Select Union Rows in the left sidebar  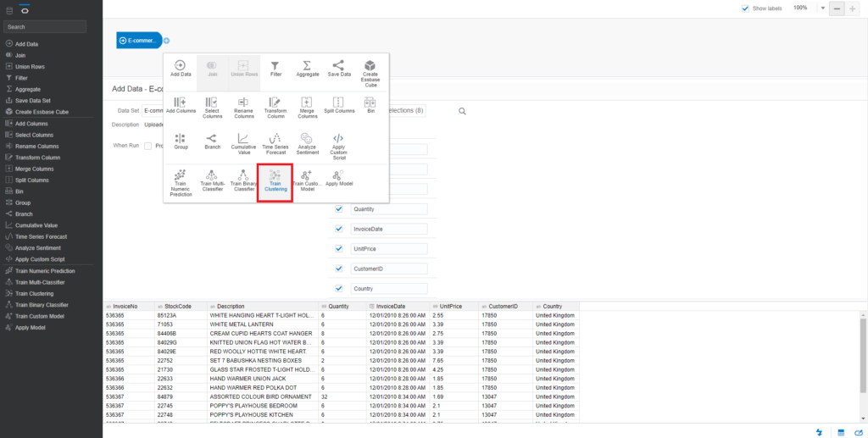click(x=30, y=66)
